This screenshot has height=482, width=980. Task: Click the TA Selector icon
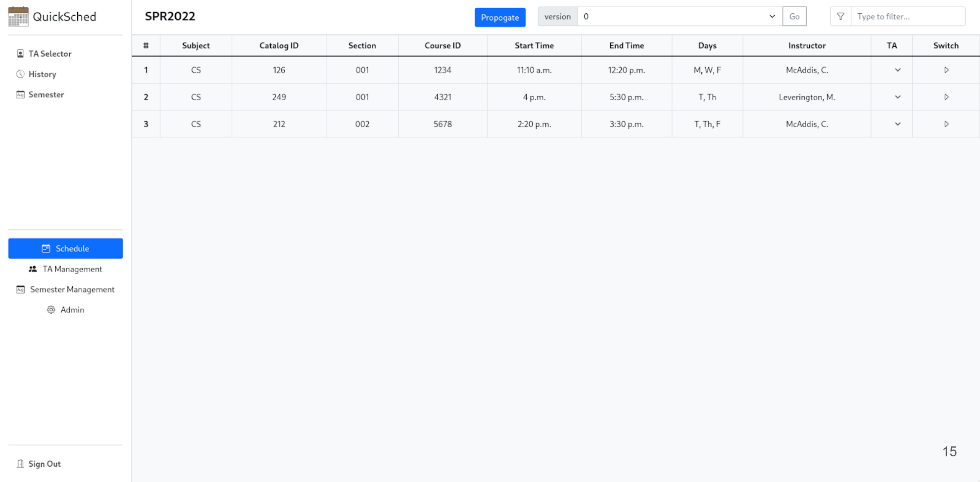20,54
